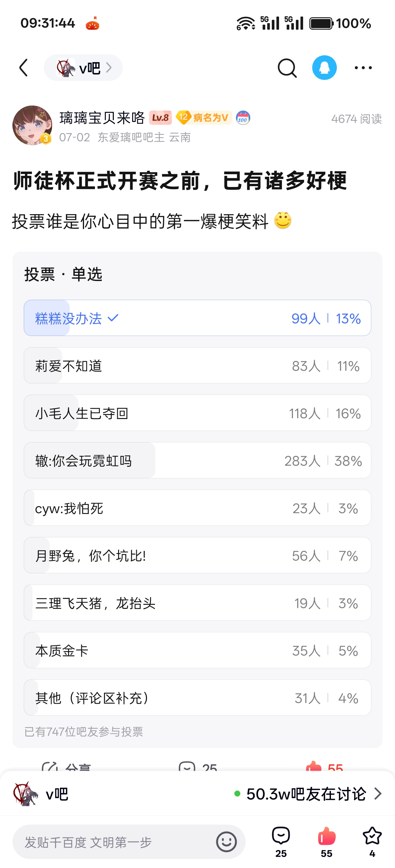Screen dimensions: 395x868
Task: Select poll option 小毛人生已夺回
Action: [x=197, y=413]
